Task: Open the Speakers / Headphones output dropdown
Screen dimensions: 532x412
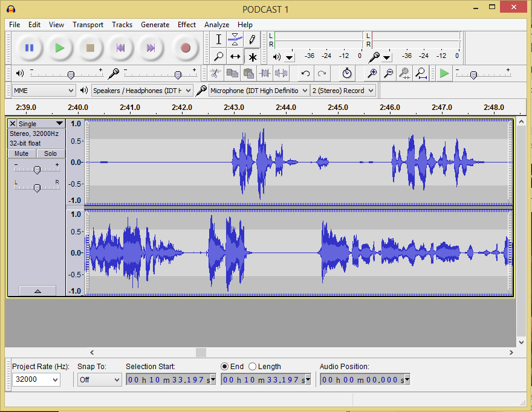Action: click(x=142, y=91)
